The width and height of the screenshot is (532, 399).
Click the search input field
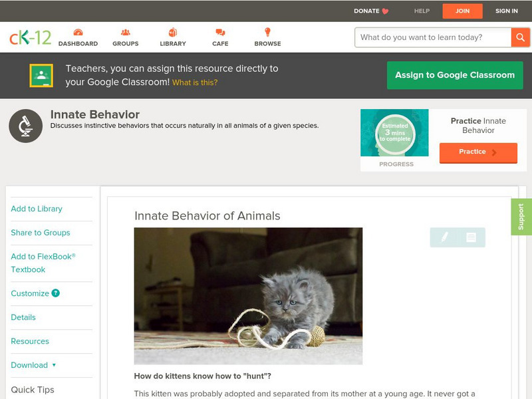(434, 37)
